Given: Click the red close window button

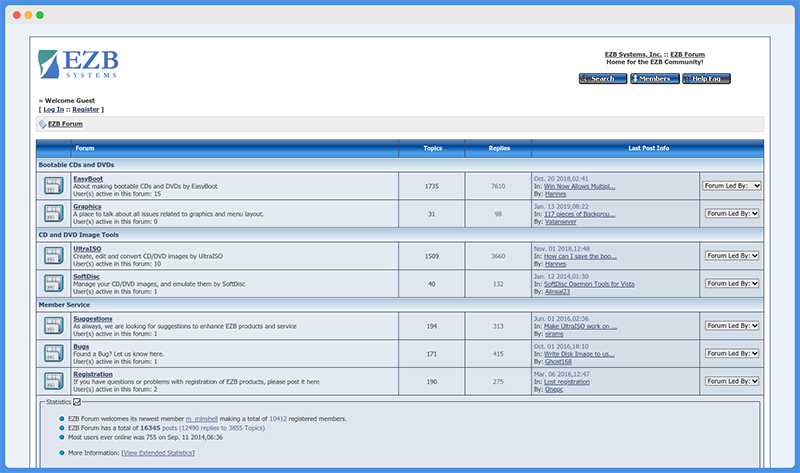Looking at the screenshot, I should [x=17, y=15].
